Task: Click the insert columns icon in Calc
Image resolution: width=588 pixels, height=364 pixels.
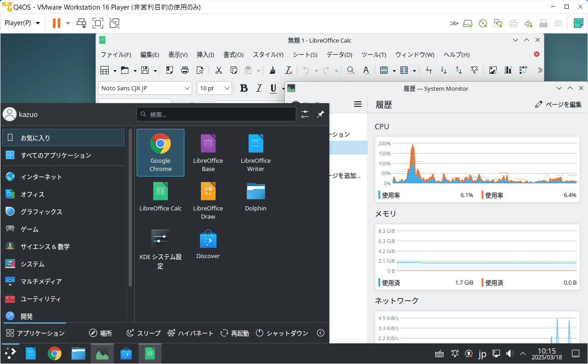Action: [x=404, y=70]
